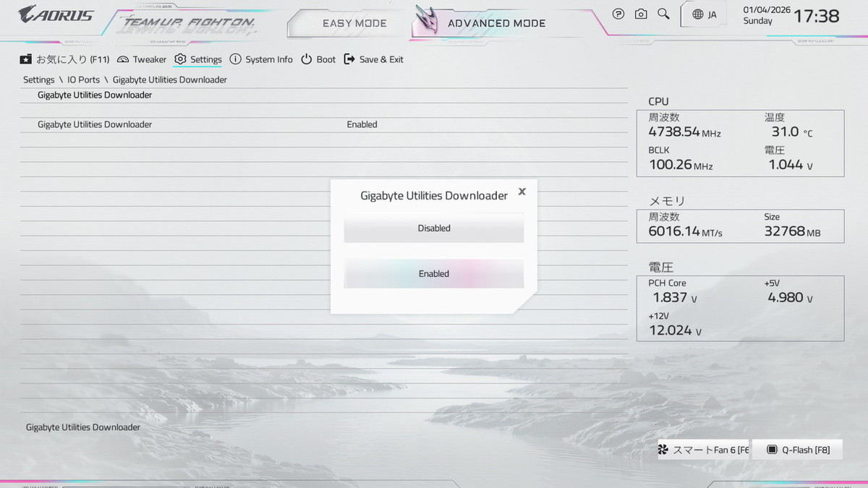This screenshot has width=868, height=488.
Task: Click the 17:38 clock display
Action: click(x=817, y=16)
